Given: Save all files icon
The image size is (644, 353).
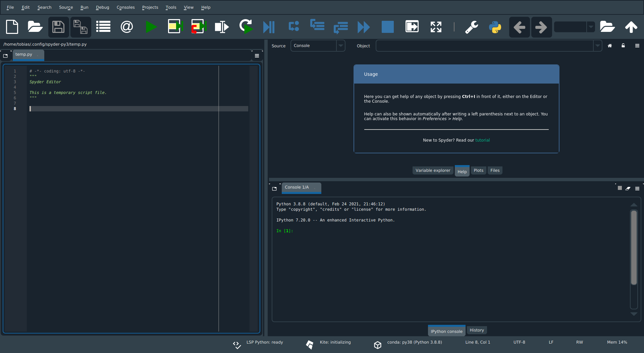Looking at the screenshot, I should point(80,27).
